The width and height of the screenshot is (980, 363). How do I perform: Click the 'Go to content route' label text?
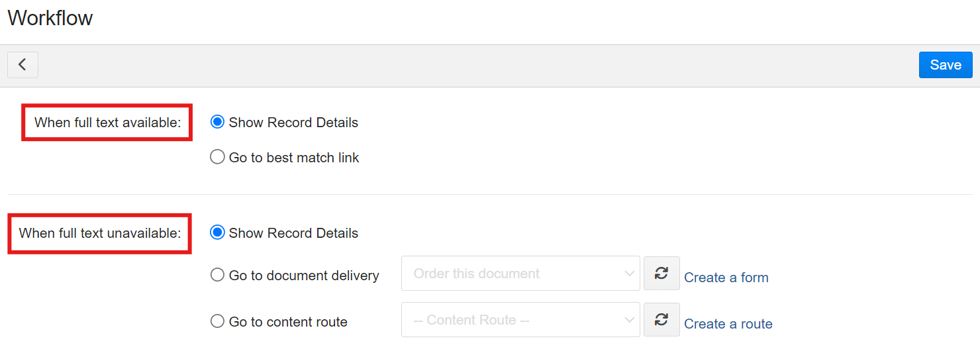(x=288, y=322)
